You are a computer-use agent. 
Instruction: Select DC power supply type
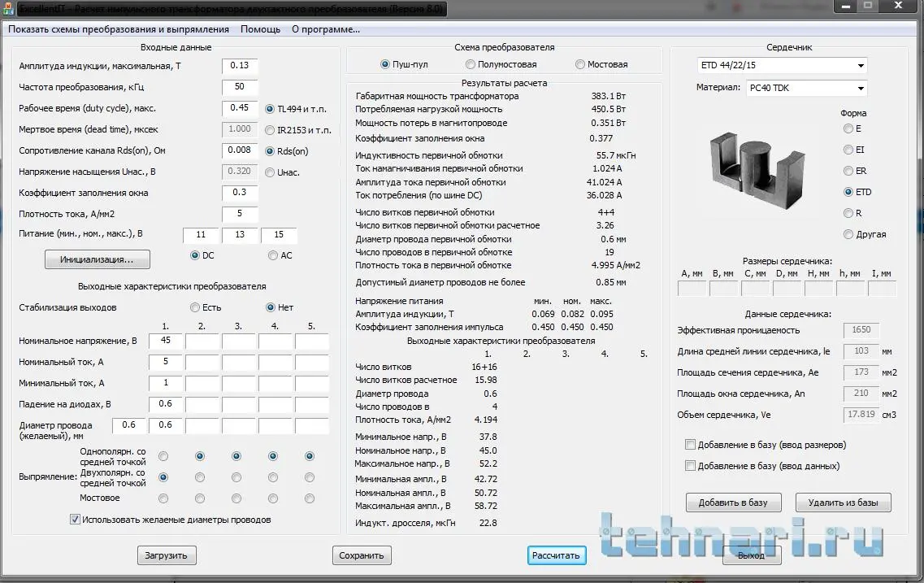pos(202,255)
